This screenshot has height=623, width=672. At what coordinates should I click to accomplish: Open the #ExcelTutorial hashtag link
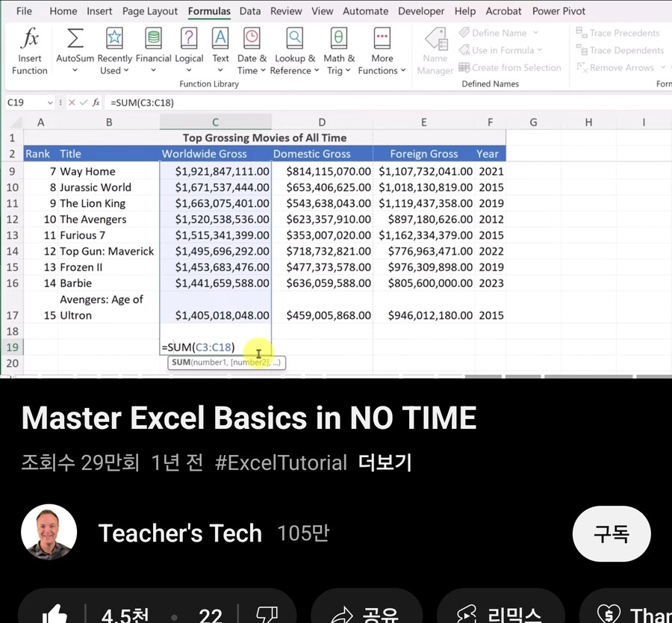coord(281,462)
